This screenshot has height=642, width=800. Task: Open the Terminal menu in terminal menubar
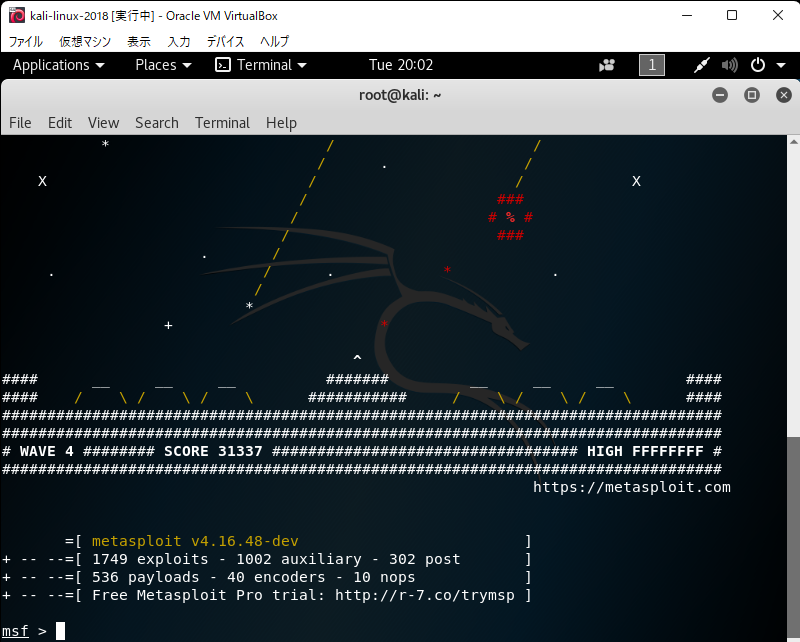coord(222,123)
